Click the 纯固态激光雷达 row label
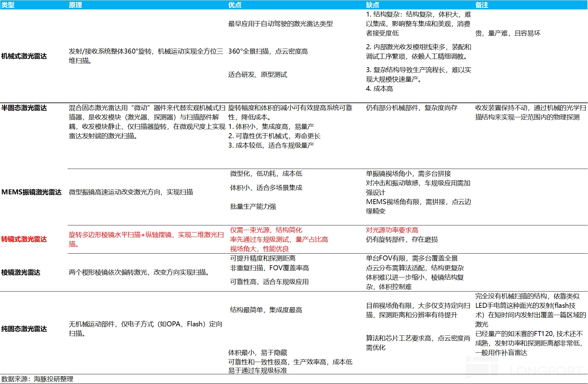588x384 pixels. 24,329
